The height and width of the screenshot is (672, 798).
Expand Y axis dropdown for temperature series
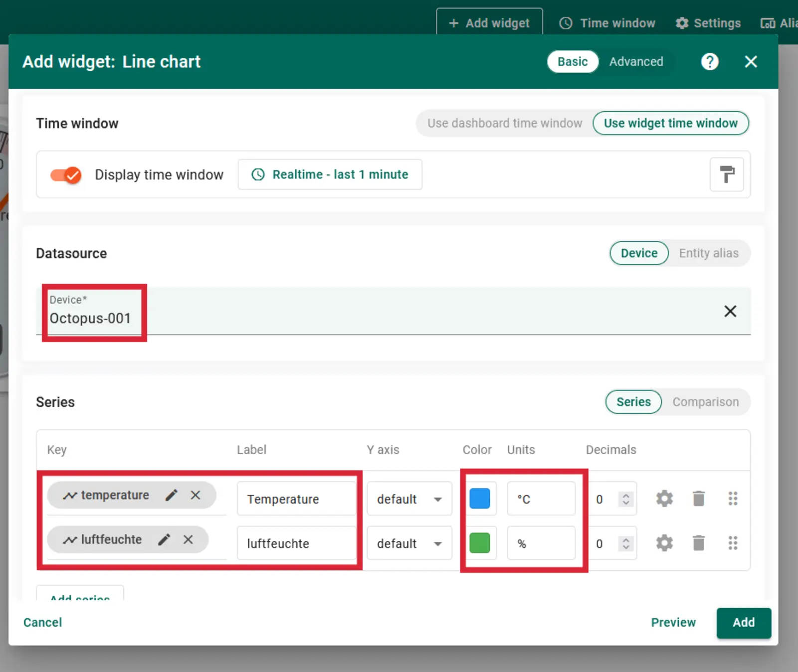click(x=409, y=499)
